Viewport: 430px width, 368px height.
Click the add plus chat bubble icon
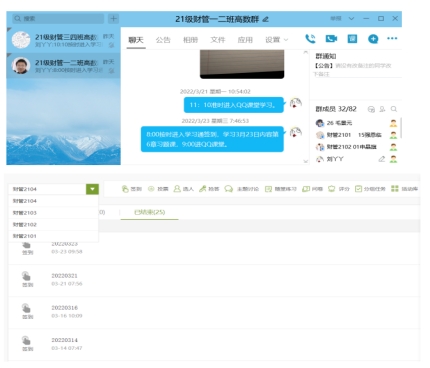tap(373, 39)
